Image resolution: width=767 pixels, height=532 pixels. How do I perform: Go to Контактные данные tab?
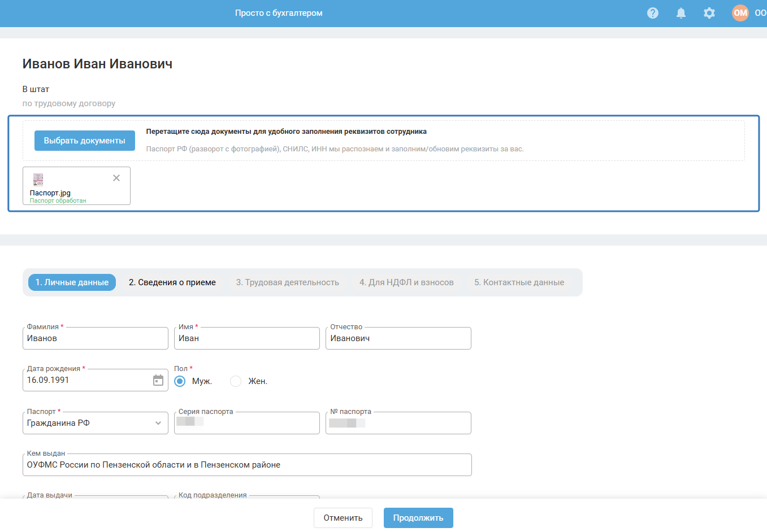(x=519, y=282)
